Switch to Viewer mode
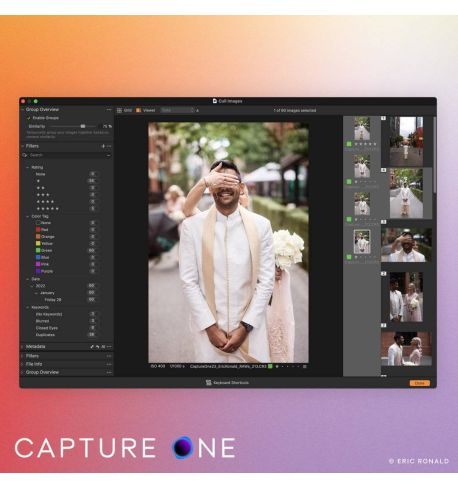This screenshot has width=458, height=488. [x=146, y=110]
